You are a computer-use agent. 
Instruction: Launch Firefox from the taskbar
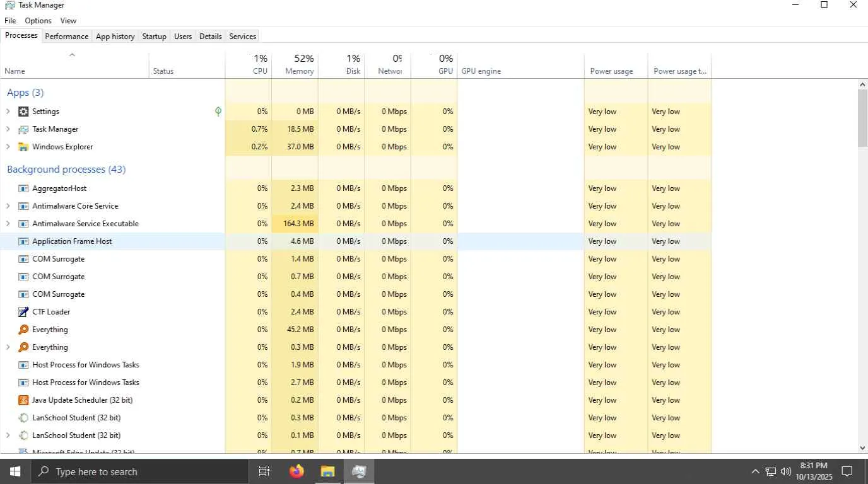(x=296, y=471)
